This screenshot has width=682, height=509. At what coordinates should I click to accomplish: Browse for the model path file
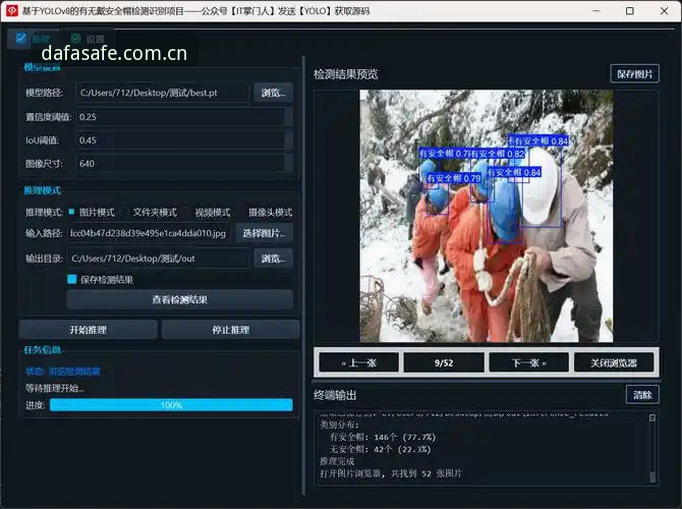point(273,93)
